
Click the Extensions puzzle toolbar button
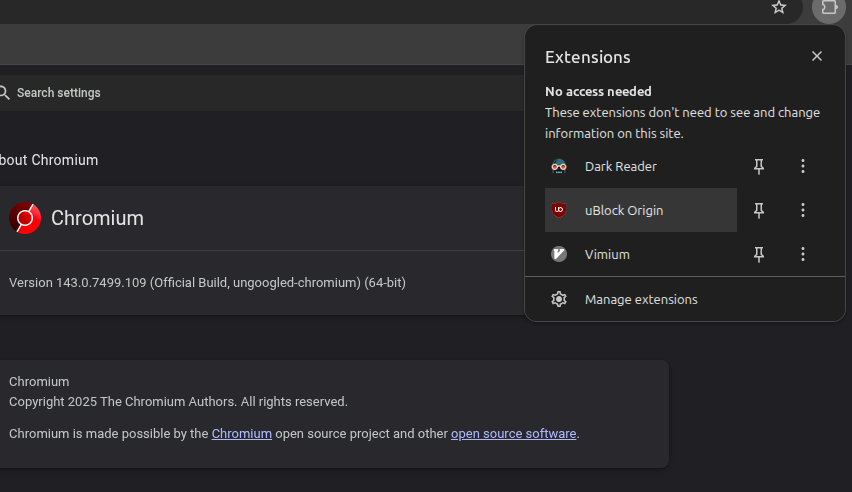click(828, 8)
